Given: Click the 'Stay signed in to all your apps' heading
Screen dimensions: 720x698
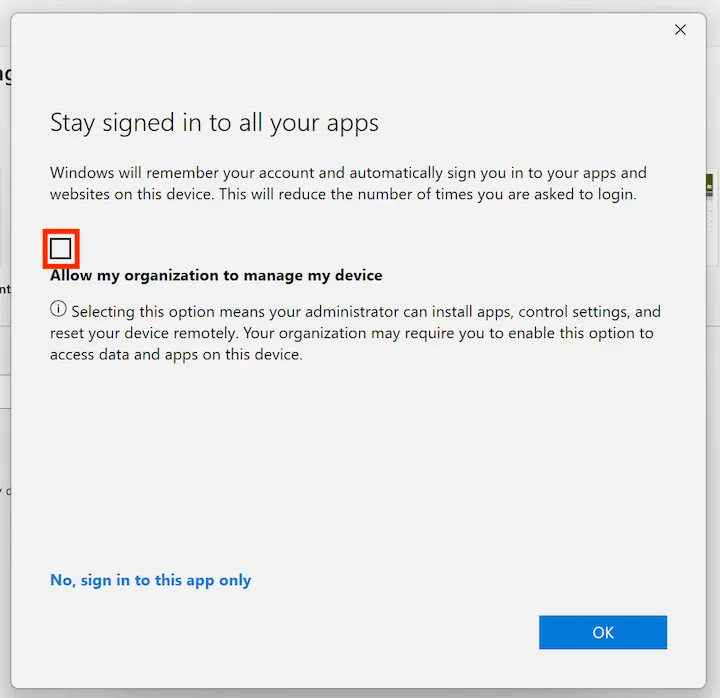Looking at the screenshot, I should coord(214,123).
